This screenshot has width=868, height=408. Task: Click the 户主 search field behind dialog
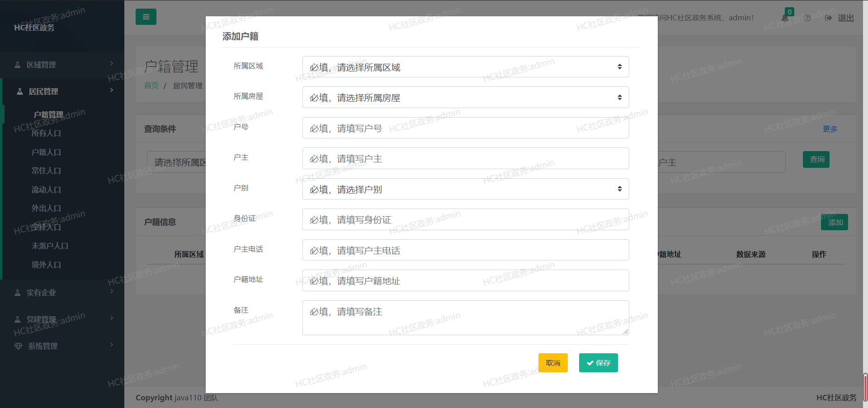(722, 162)
